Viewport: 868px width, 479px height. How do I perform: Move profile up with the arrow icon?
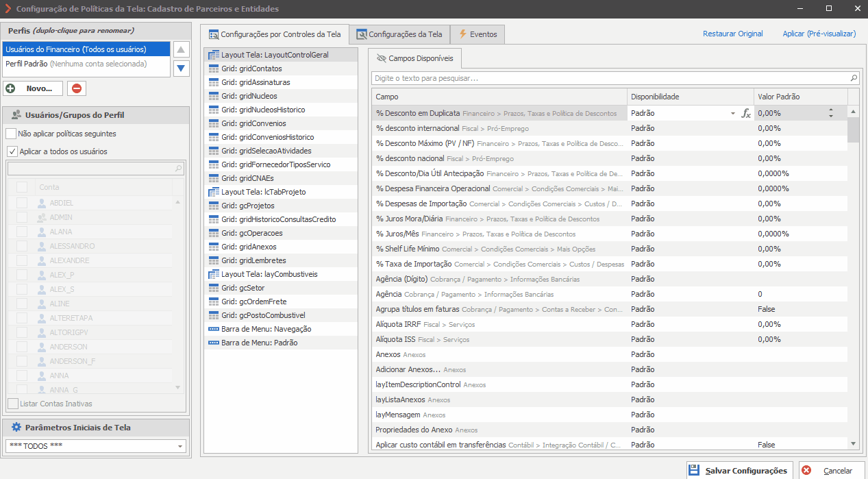pyautogui.click(x=181, y=49)
